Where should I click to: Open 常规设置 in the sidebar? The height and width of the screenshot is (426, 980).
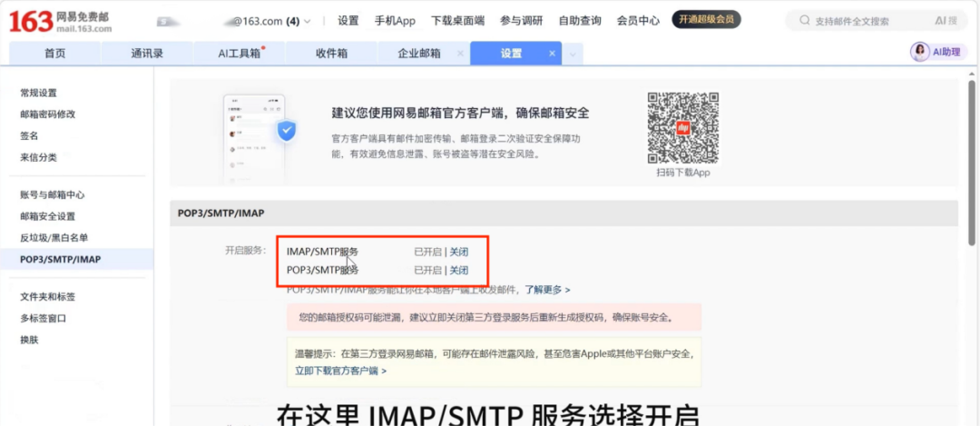coord(39,93)
